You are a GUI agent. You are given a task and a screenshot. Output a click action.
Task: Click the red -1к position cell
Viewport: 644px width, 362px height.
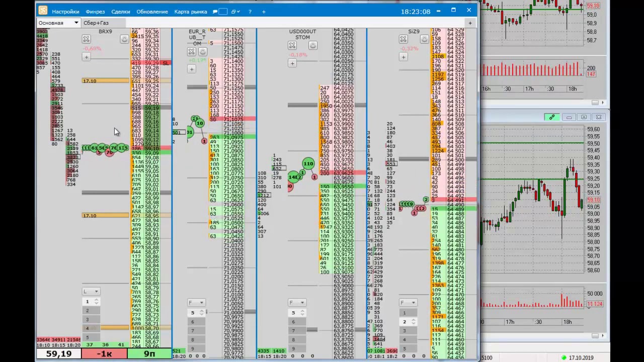pos(104,354)
